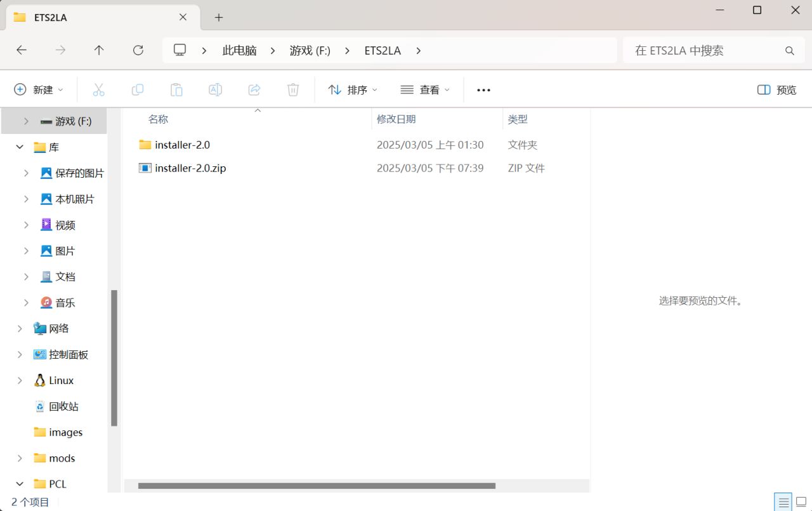Image resolution: width=812 pixels, height=511 pixels.
Task: Open chevron after ETS2LA in address bar
Action: [418, 51]
